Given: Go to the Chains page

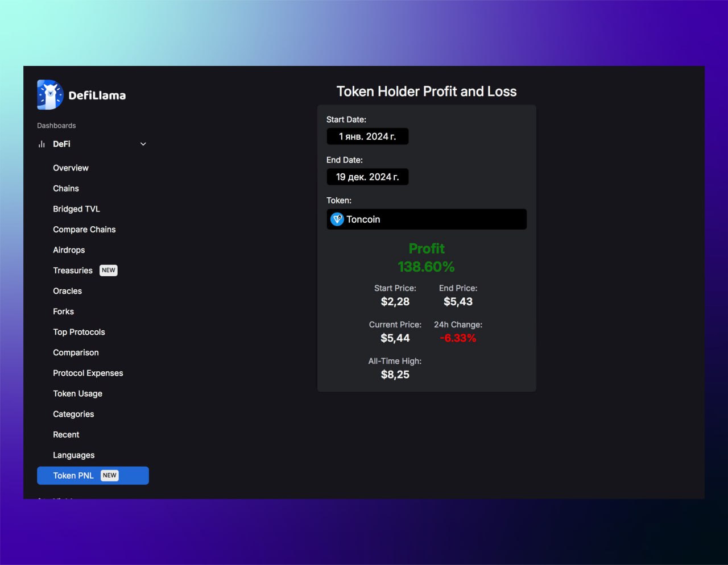Looking at the screenshot, I should tap(66, 189).
